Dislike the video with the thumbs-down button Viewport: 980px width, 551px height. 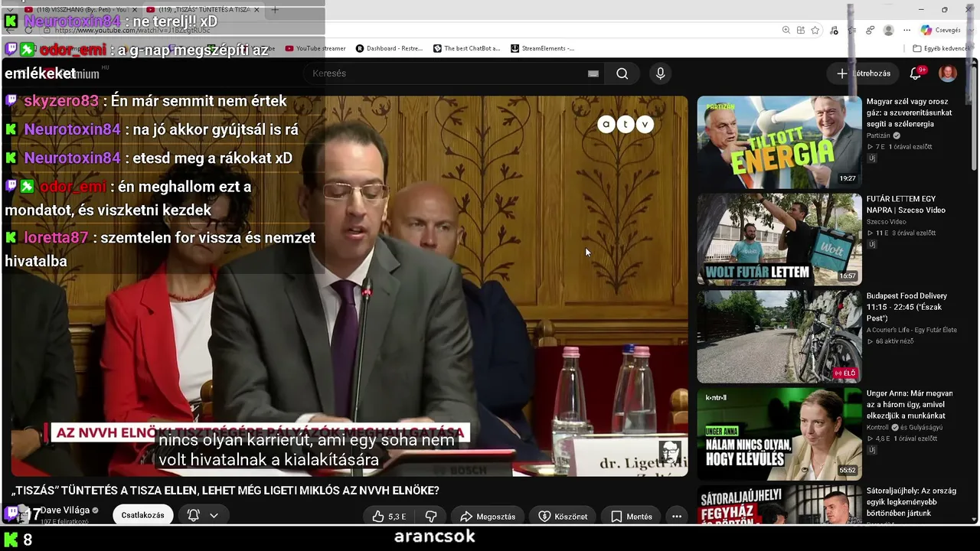click(x=431, y=517)
